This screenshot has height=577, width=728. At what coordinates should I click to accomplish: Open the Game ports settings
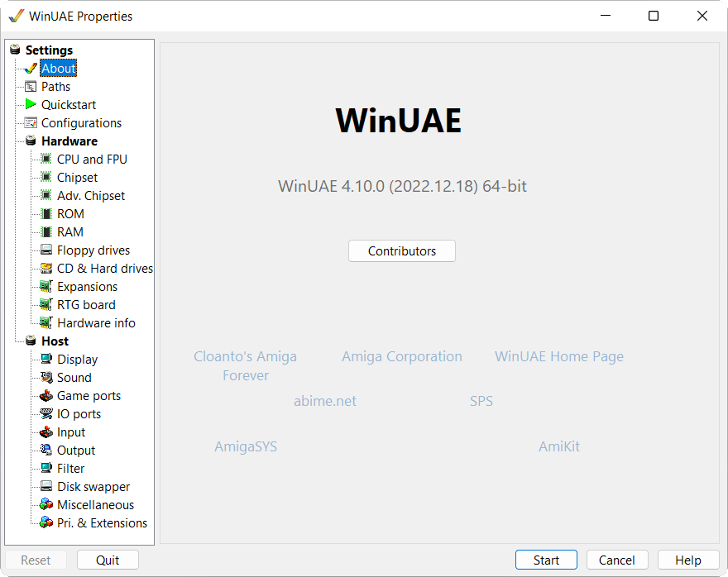pos(89,396)
